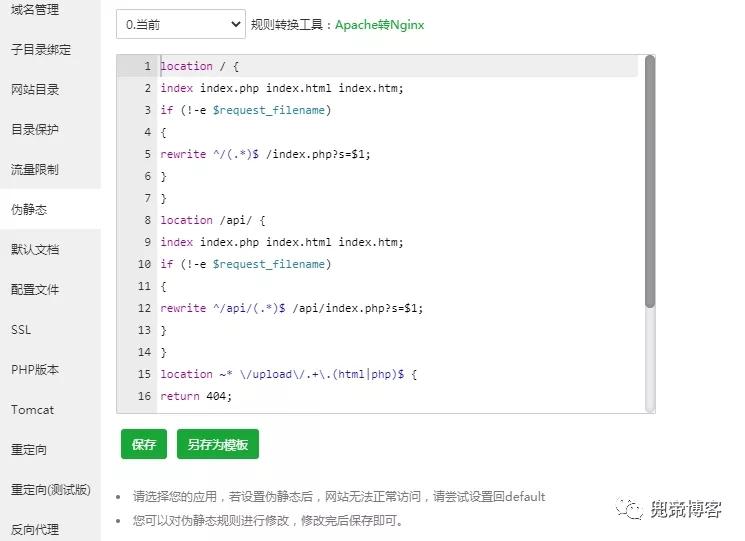Click the code editor vertical scrollbar

650,182
